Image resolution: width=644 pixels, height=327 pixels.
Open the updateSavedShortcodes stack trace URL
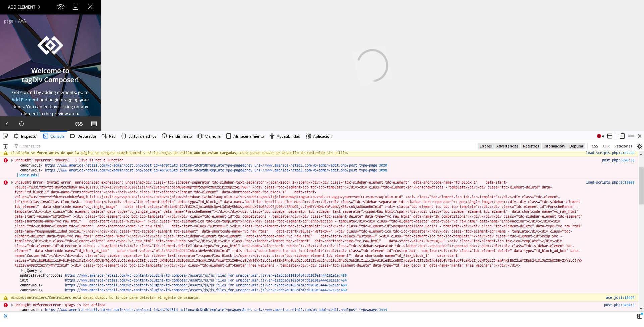206,276
